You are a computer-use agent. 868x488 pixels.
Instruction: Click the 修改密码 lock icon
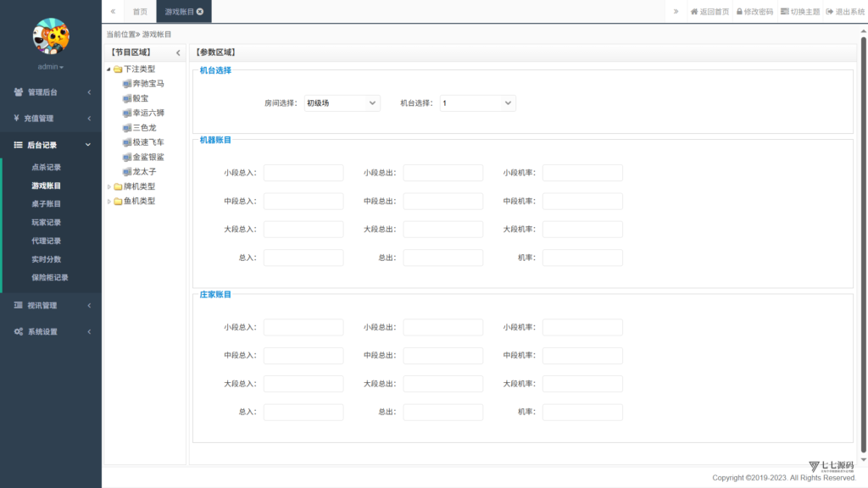tap(739, 12)
